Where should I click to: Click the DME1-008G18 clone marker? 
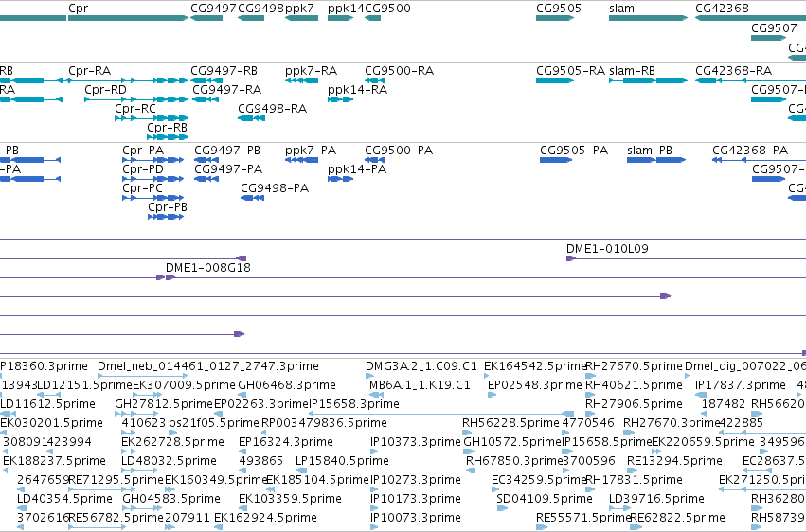point(170,277)
